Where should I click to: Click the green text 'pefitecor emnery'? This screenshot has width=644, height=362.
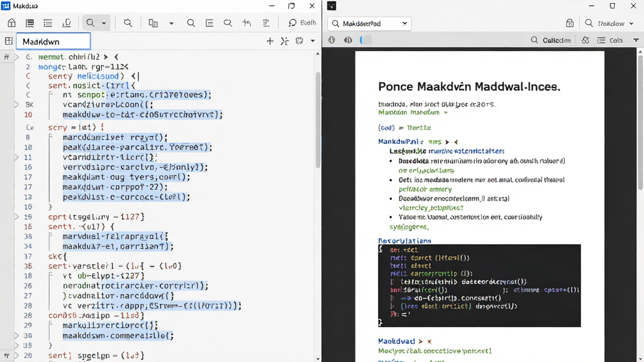coord(425,189)
